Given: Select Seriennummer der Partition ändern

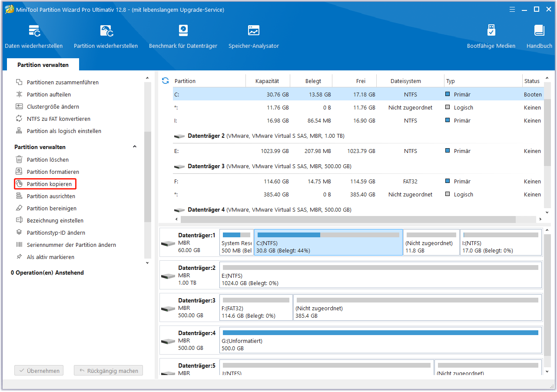Looking at the screenshot, I should tap(71, 245).
